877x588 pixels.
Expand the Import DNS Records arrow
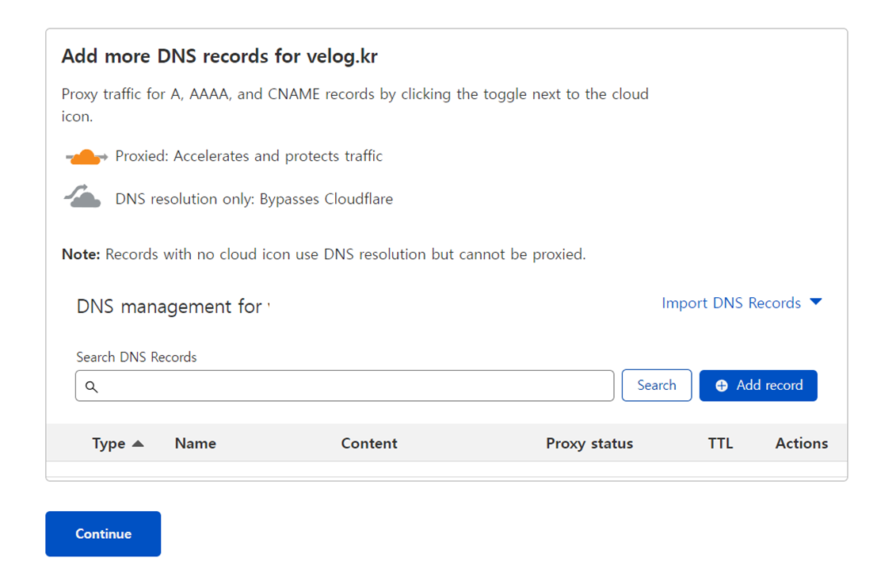tap(815, 302)
